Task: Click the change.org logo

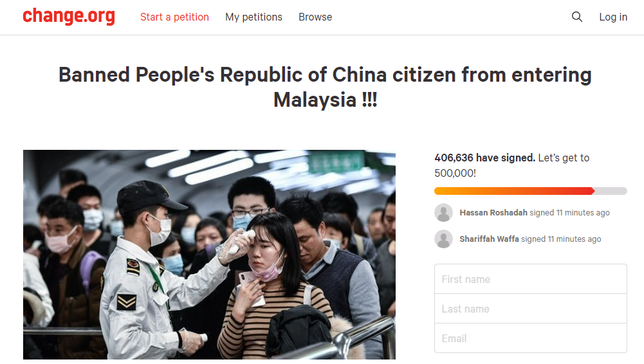Action: pyautogui.click(x=69, y=17)
